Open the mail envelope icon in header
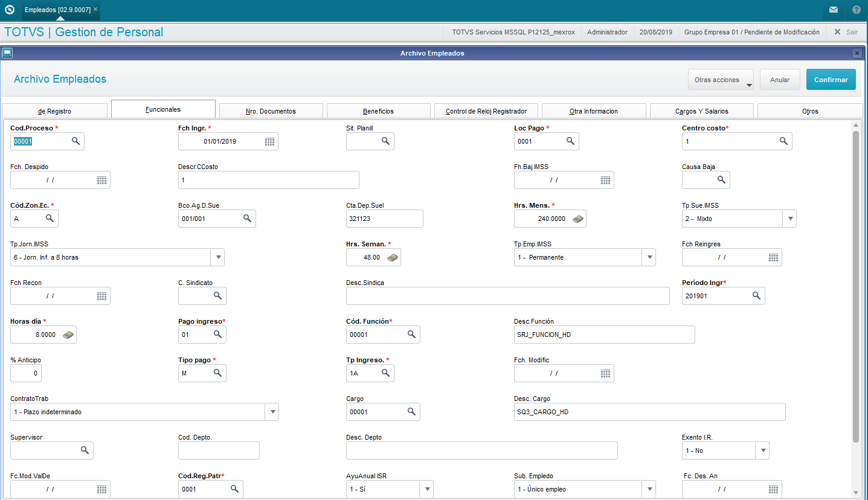 point(834,10)
